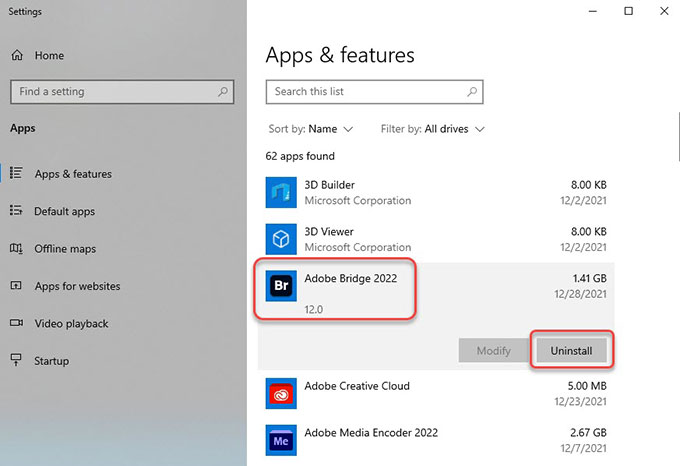Focus the Find a setting field
The height and width of the screenshot is (466, 680).
122,91
